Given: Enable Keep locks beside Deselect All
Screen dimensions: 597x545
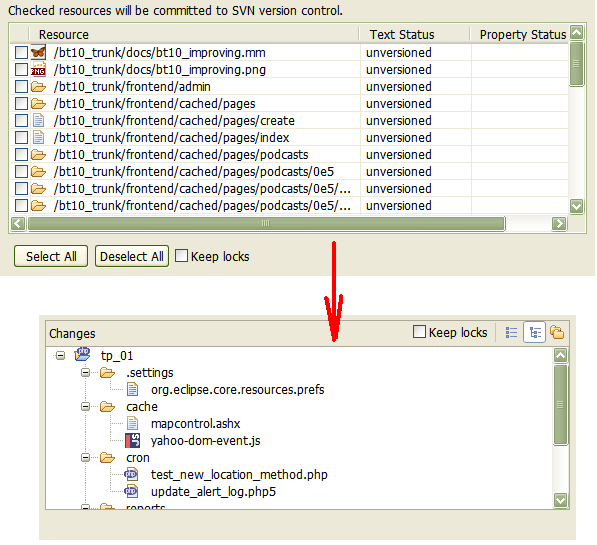Looking at the screenshot, I should [181, 256].
